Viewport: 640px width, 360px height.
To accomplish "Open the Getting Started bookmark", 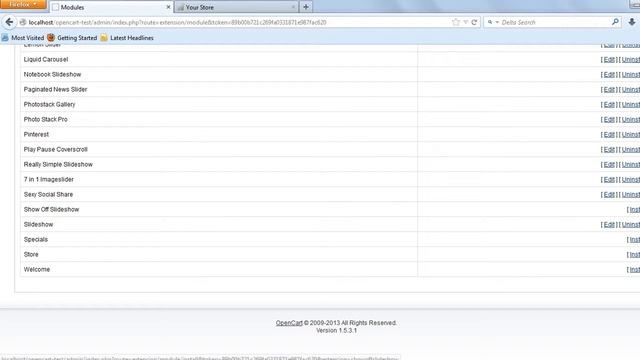I will click(72, 38).
